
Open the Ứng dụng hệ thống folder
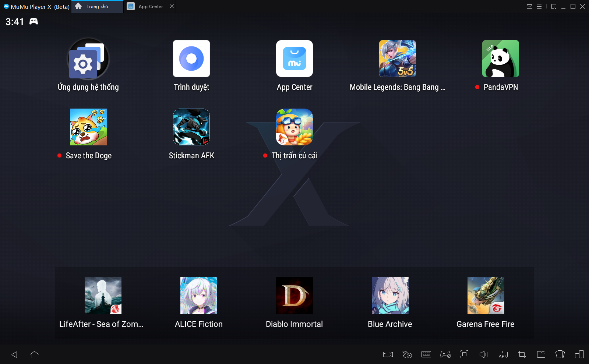(x=88, y=59)
